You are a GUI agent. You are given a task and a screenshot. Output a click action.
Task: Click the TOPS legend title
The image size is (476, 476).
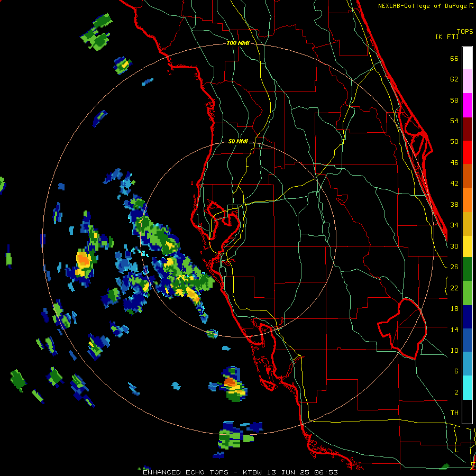click(x=465, y=32)
